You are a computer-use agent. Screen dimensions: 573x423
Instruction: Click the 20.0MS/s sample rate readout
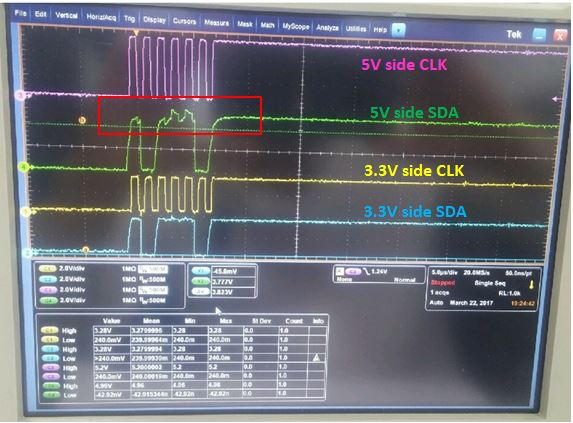478,273
